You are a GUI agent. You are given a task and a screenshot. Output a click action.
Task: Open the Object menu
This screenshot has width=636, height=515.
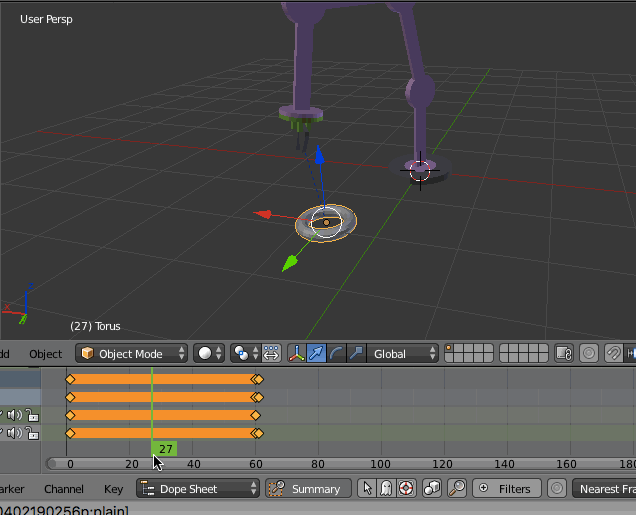click(x=45, y=354)
